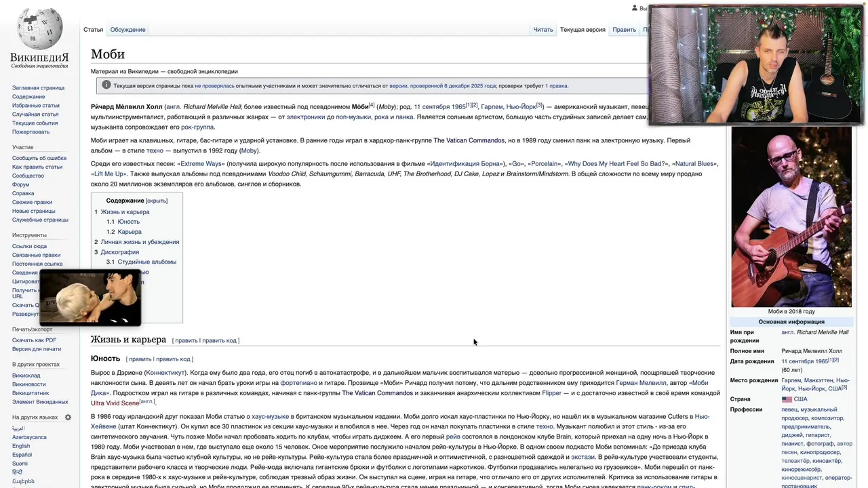Open Герман Мелвилл link
This screenshot has height=488, width=868.
[642, 384]
